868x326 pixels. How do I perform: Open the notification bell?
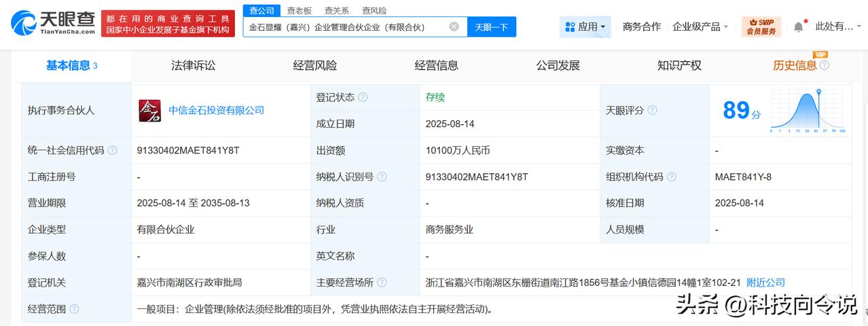pos(799,27)
